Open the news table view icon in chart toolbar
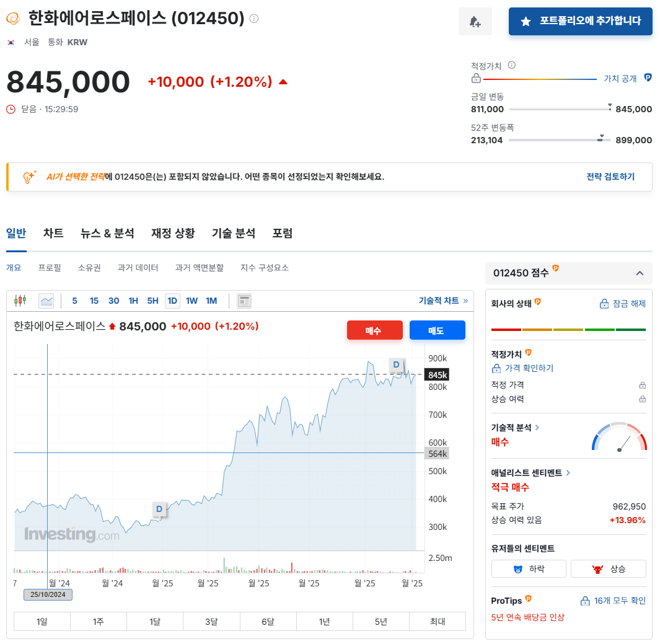 pyautogui.click(x=244, y=301)
